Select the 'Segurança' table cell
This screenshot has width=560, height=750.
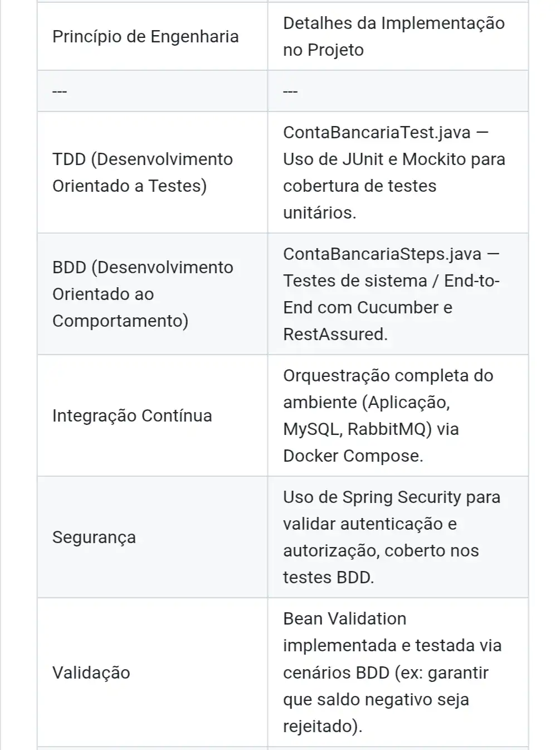tap(94, 537)
